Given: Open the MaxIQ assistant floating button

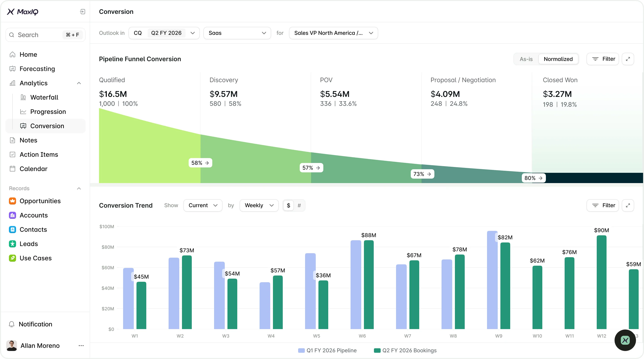Looking at the screenshot, I should click(625, 340).
